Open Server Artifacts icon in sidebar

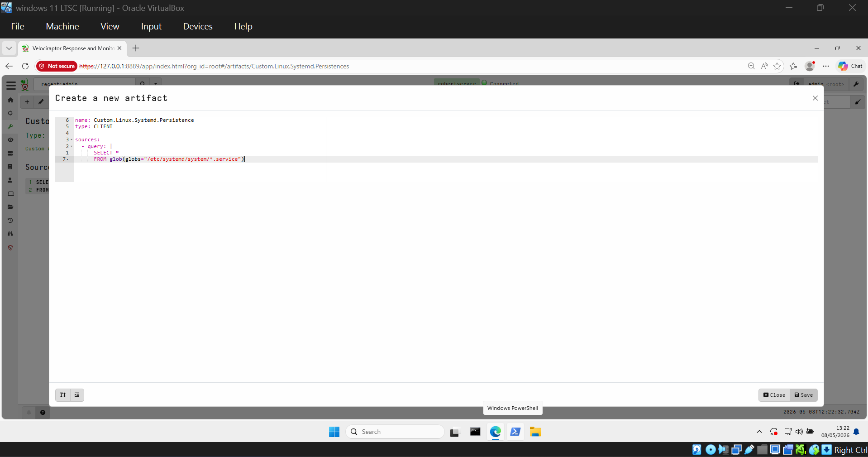[x=10, y=154]
